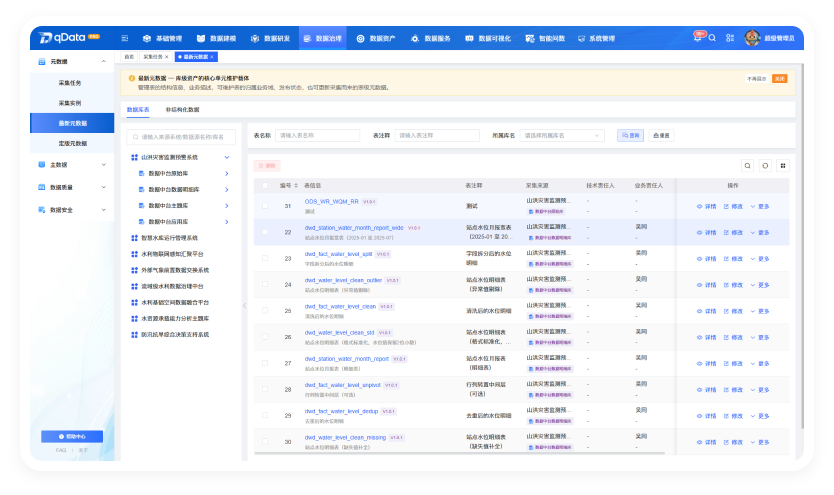Switch to the 非结构化数据 tab
The height and width of the screenshot is (495, 834).
point(182,110)
